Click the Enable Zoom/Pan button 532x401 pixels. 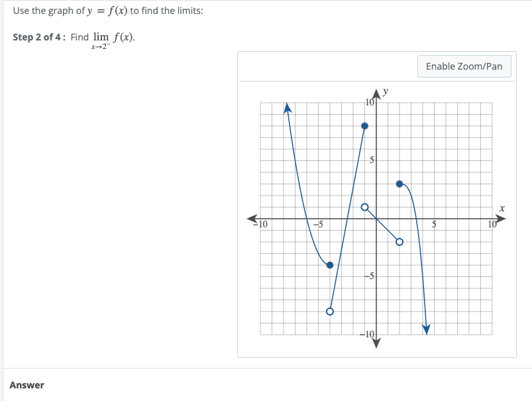point(464,66)
